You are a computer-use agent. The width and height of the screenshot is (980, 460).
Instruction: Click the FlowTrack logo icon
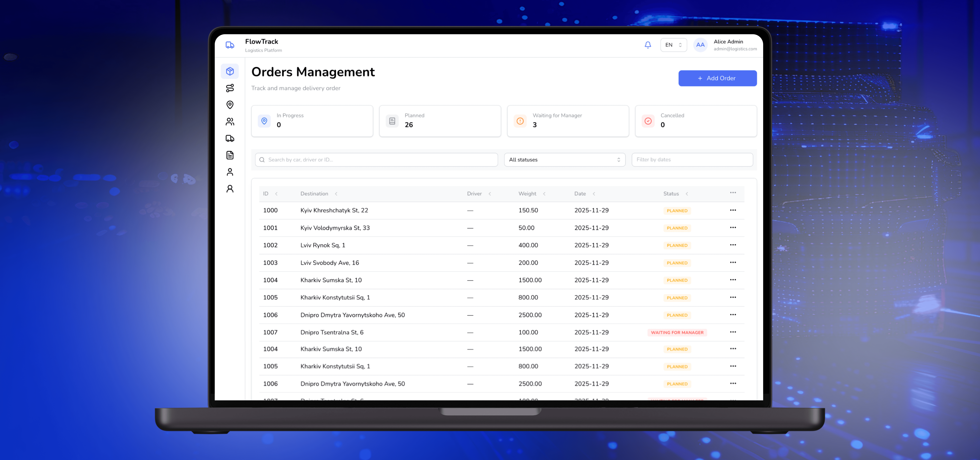230,45
